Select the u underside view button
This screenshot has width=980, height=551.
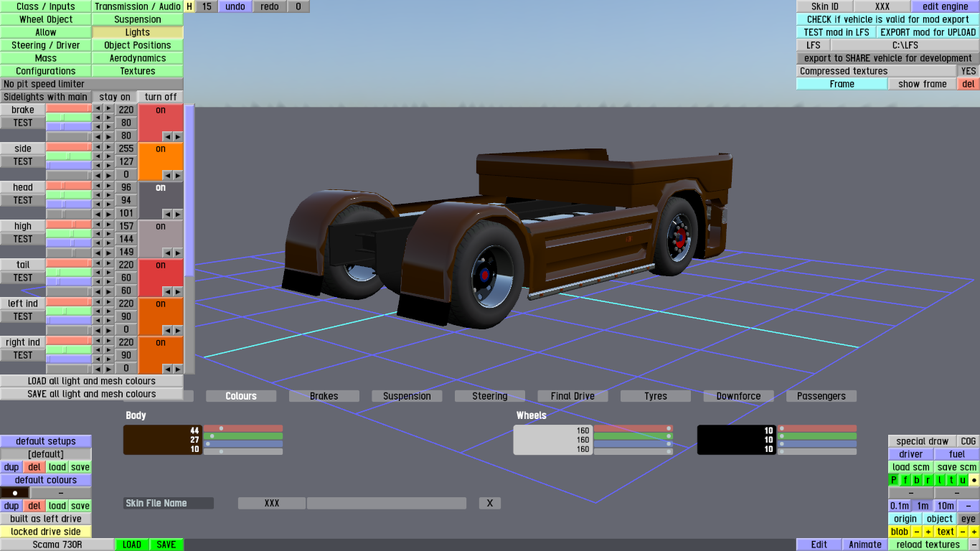coord(963,480)
